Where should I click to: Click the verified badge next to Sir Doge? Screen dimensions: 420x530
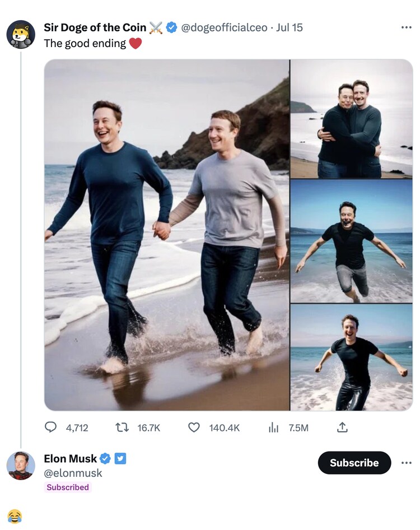[172, 27]
